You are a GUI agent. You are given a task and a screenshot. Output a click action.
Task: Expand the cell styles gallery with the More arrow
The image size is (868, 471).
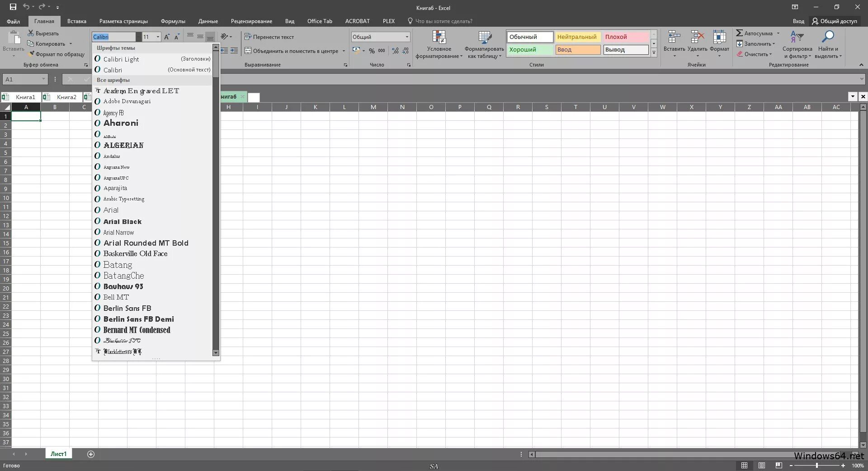point(654,53)
